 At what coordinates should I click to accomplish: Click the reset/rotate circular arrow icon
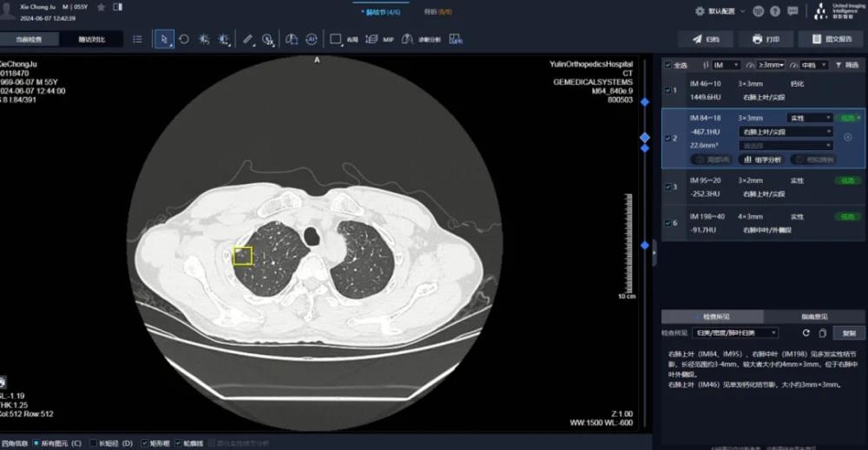click(182, 39)
